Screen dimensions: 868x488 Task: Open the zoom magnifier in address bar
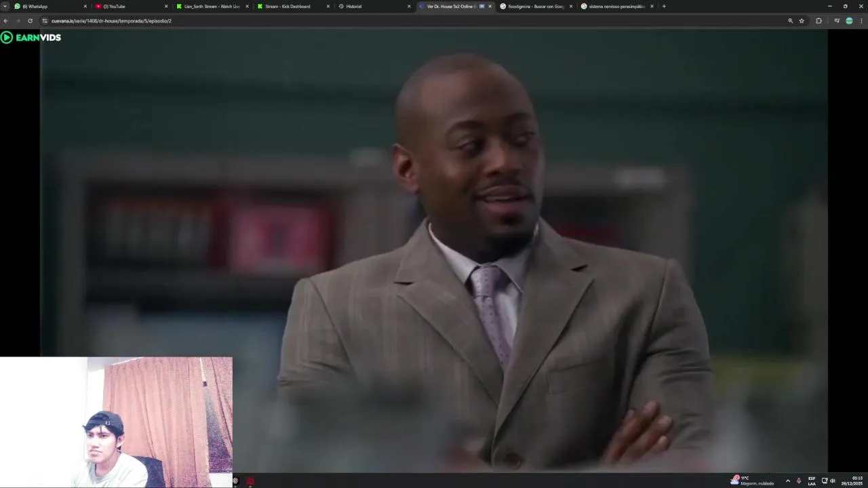coord(790,21)
